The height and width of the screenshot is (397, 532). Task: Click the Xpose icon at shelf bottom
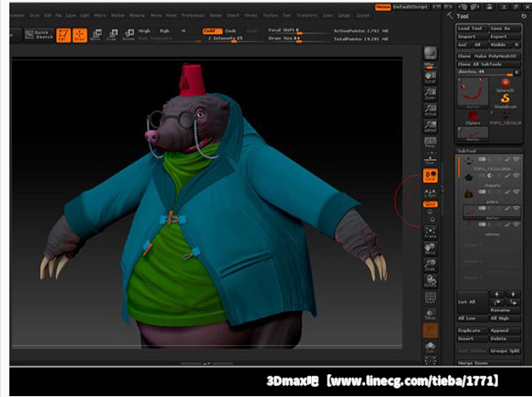[430, 361]
